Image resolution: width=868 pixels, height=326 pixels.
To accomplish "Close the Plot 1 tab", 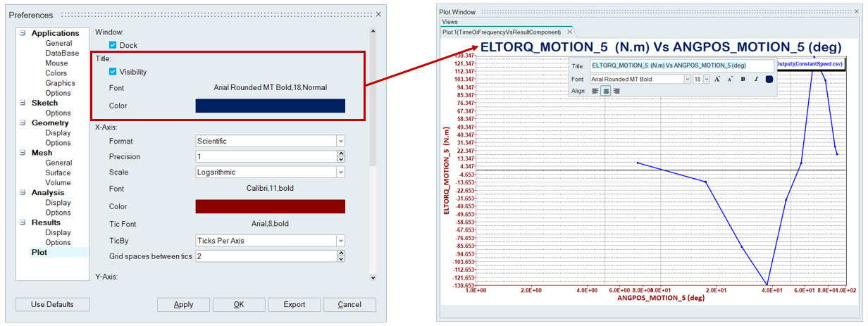I will (569, 32).
